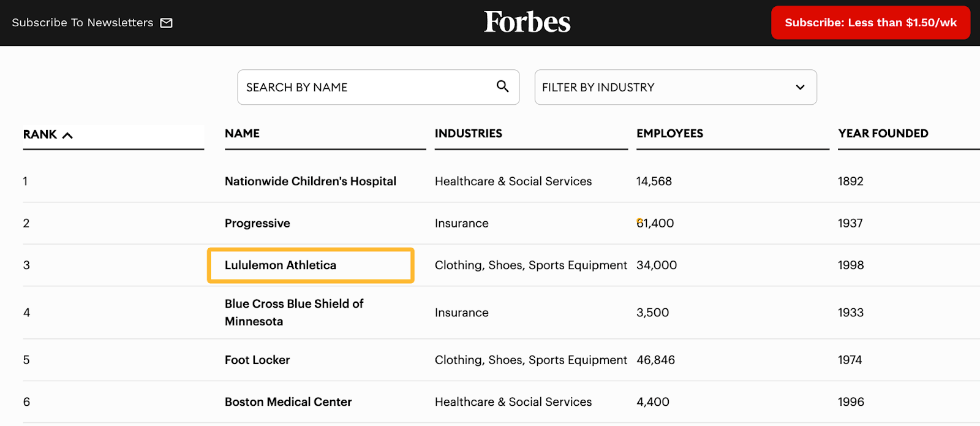980x426 pixels.
Task: Click Nationwide Children's Hospital
Action: click(310, 181)
